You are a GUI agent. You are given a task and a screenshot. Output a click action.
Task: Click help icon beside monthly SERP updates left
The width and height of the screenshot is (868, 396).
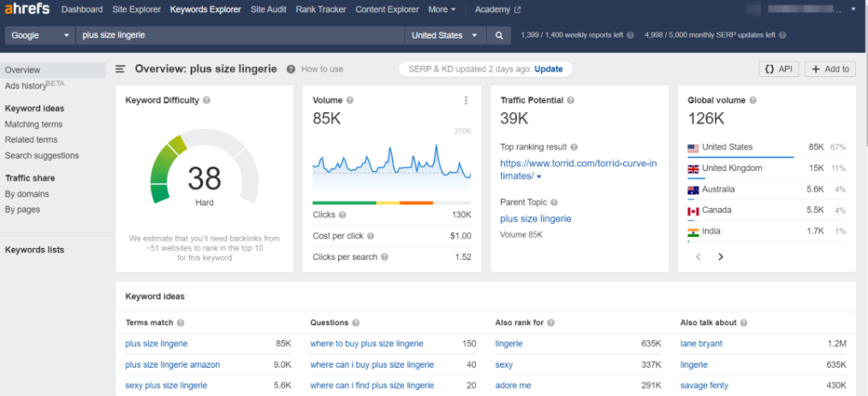(x=782, y=35)
